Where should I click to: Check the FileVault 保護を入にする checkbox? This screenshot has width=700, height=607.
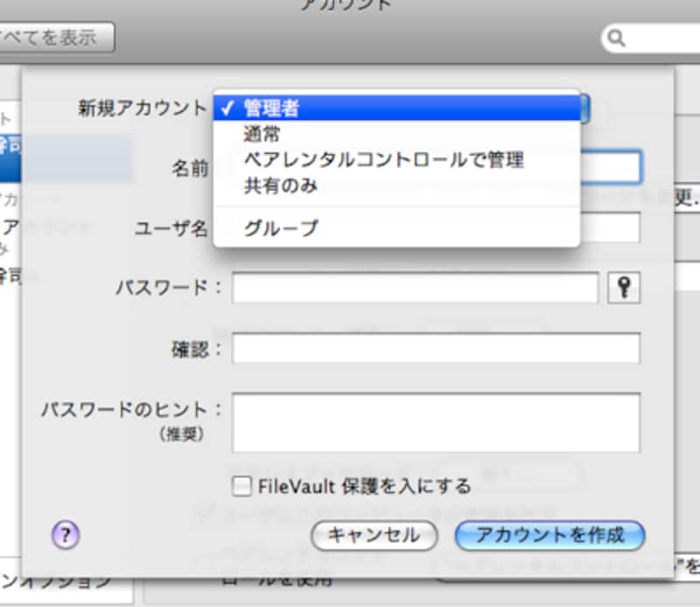point(242,485)
